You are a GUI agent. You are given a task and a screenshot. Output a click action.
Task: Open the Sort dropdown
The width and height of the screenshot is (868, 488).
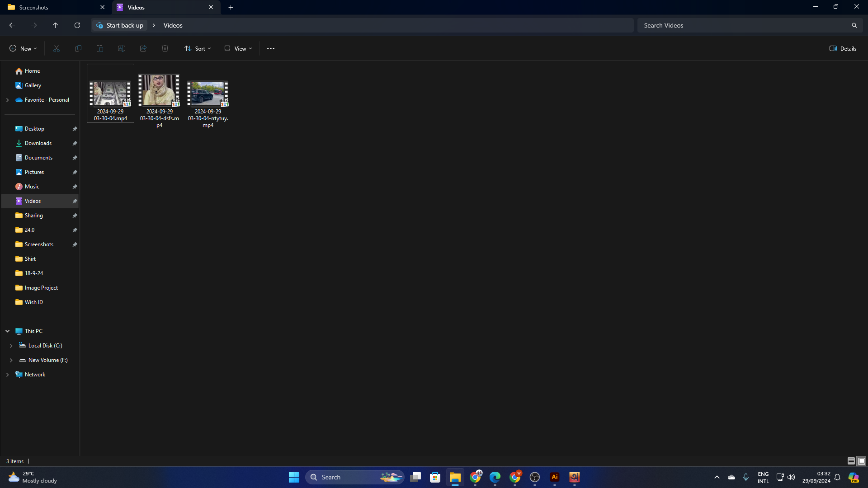[198, 48]
